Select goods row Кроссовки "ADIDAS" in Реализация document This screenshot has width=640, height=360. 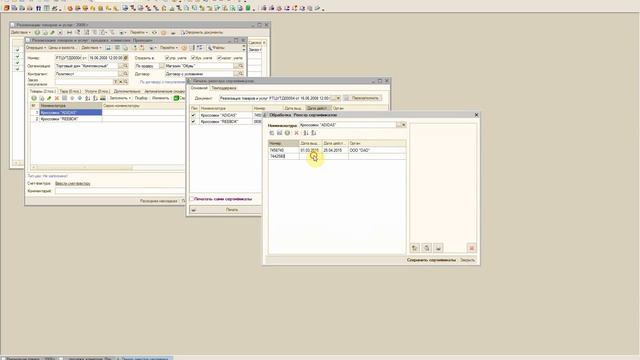[x=71, y=112]
